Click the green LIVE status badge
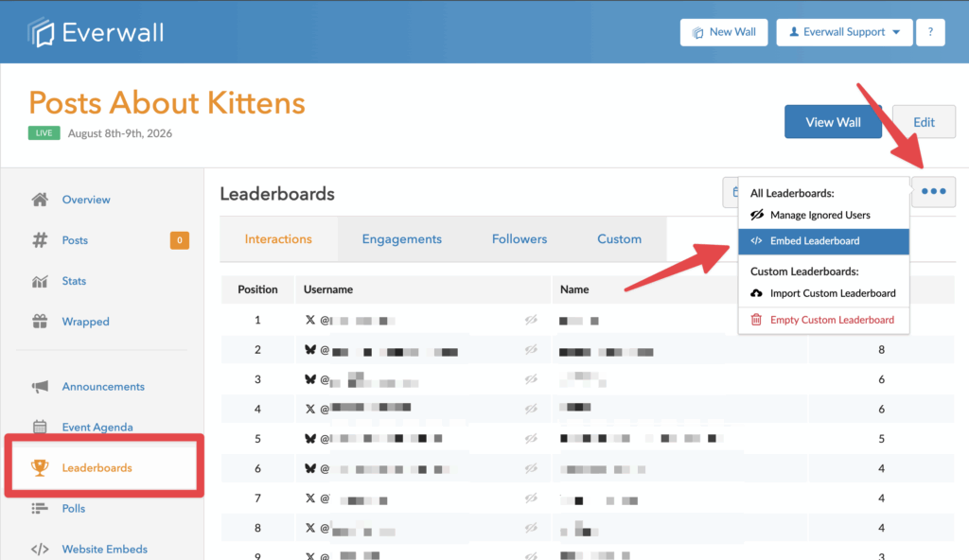The height and width of the screenshot is (560, 969). (44, 132)
